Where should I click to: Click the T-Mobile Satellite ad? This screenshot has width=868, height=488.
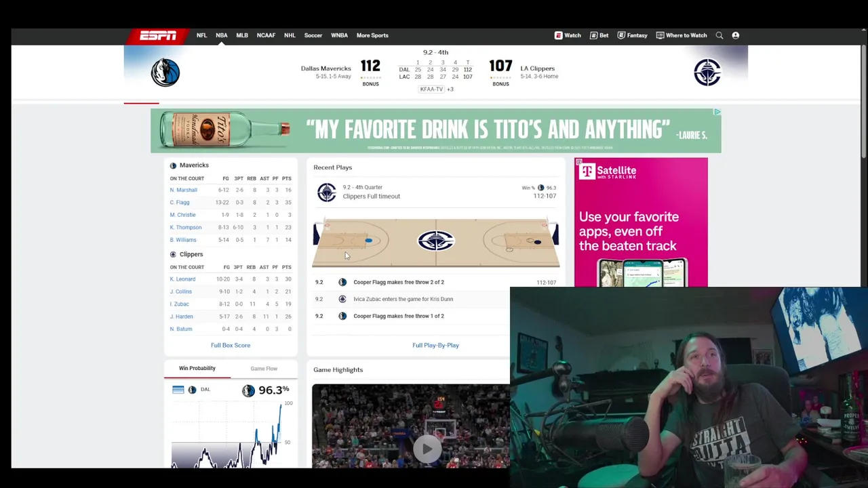click(641, 222)
